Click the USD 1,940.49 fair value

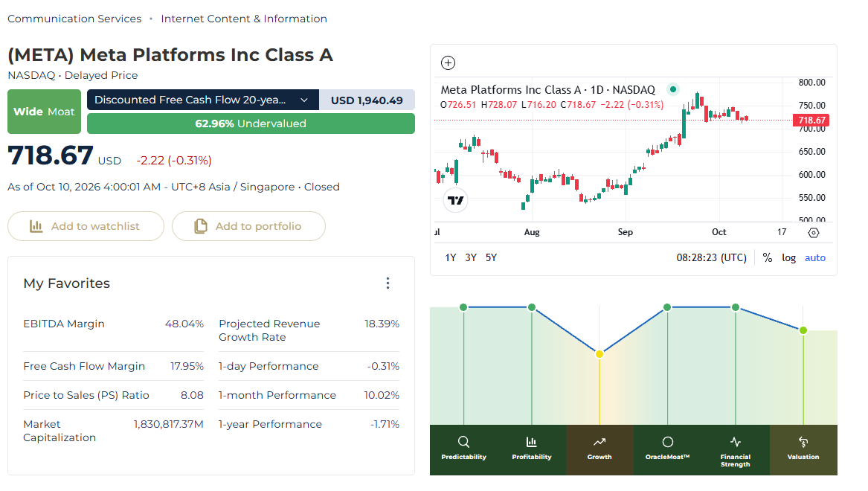coord(367,100)
